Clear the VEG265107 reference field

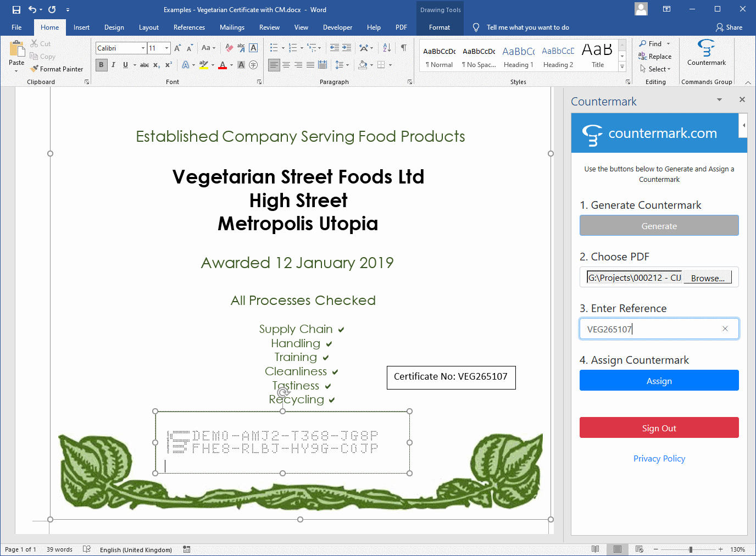coord(725,329)
